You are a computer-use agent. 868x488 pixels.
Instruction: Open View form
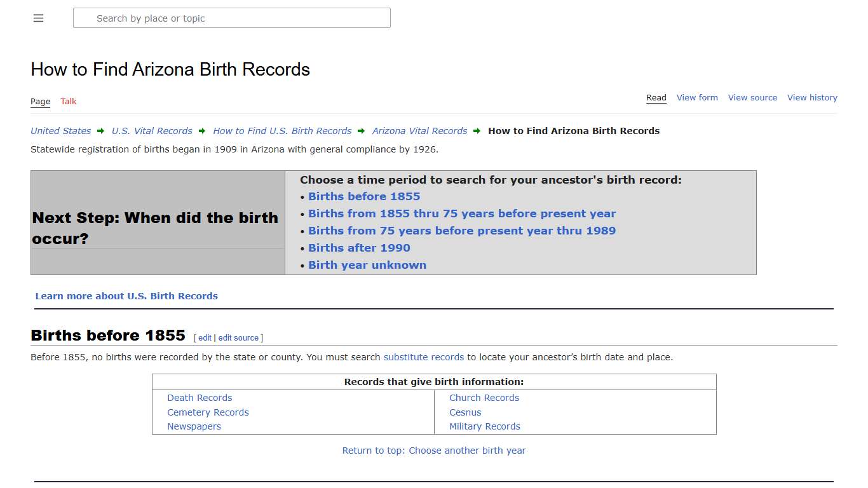[697, 97]
